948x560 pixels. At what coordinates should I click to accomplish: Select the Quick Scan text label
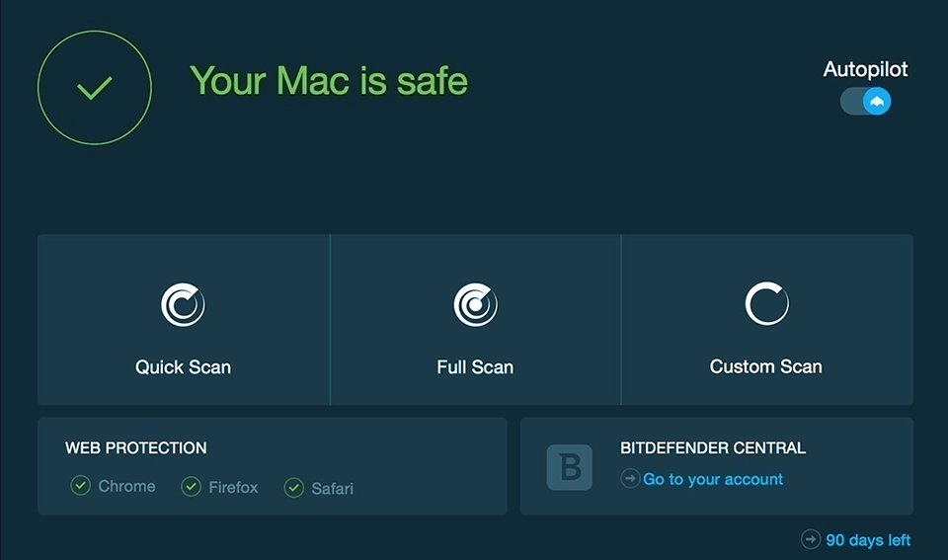pyautogui.click(x=183, y=367)
